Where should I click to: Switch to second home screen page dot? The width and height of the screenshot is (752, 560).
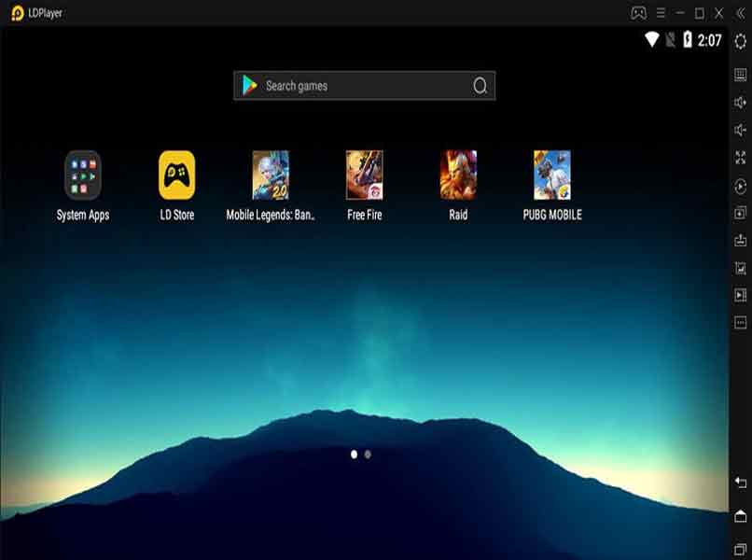tap(368, 454)
